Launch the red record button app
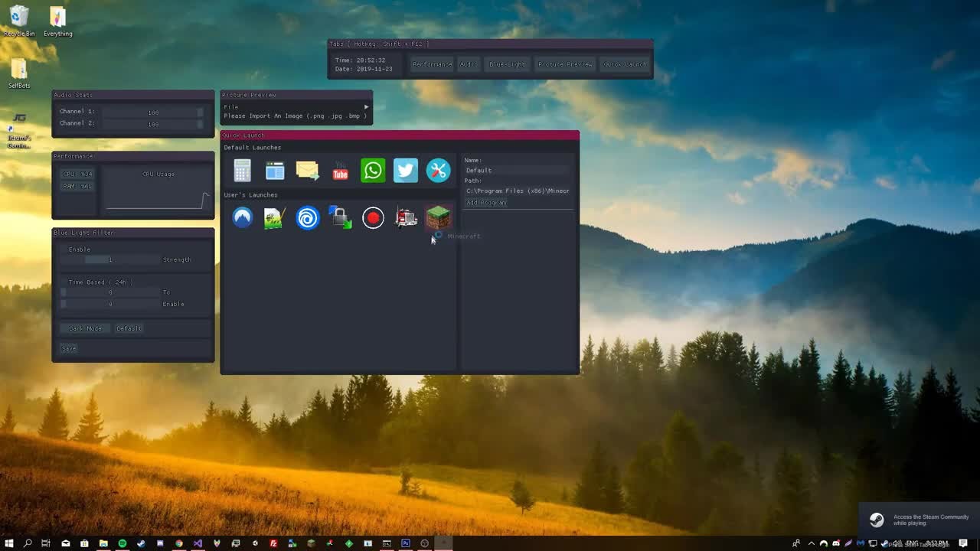 coord(373,218)
